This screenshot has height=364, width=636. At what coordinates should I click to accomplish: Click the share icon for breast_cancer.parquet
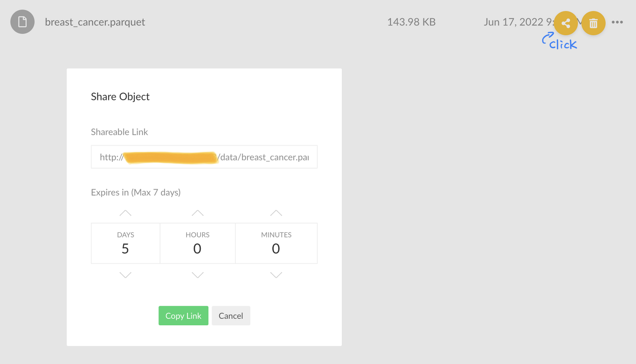coord(566,23)
